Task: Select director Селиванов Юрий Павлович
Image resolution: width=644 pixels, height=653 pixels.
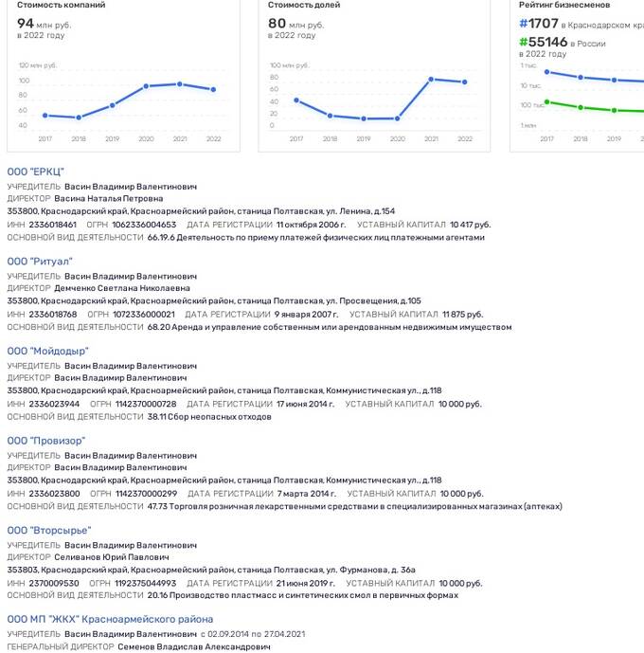Action: [112, 557]
